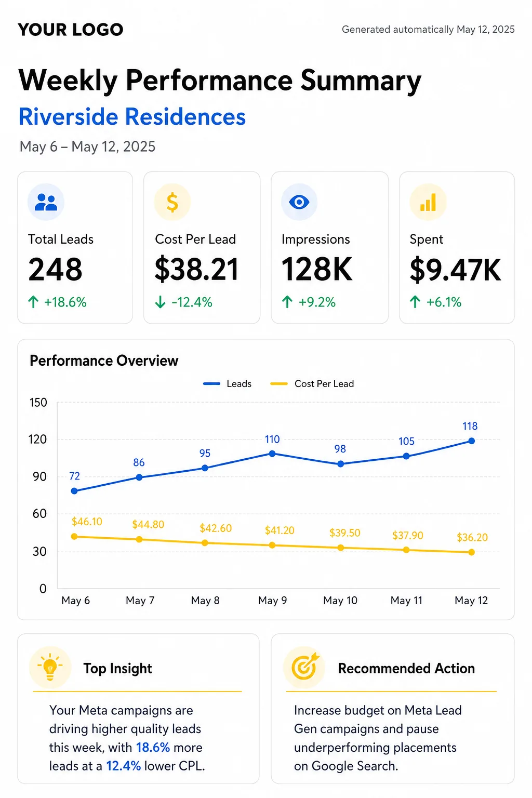Click the May 8 x-axis label
This screenshot has width=532, height=798.
click(x=205, y=601)
